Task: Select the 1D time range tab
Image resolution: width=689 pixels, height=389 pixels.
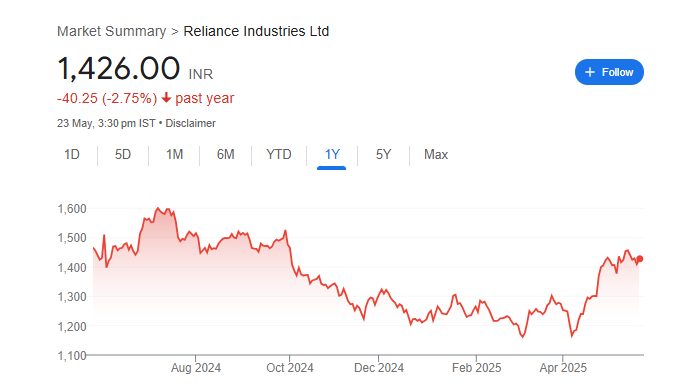Action: click(x=72, y=155)
